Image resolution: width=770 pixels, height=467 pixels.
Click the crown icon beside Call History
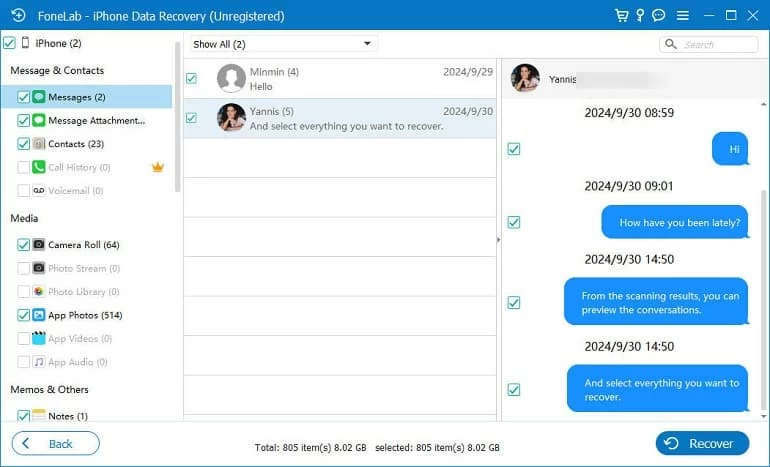tap(157, 167)
